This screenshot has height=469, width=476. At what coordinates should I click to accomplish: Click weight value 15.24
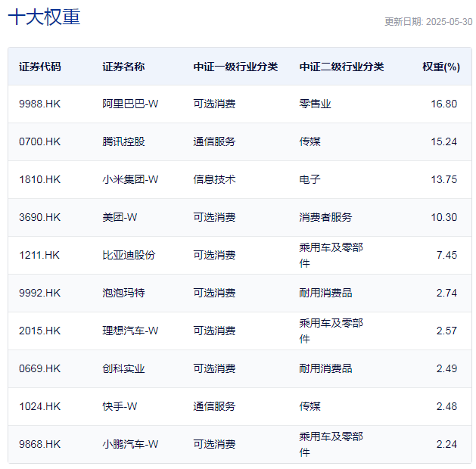(x=443, y=141)
